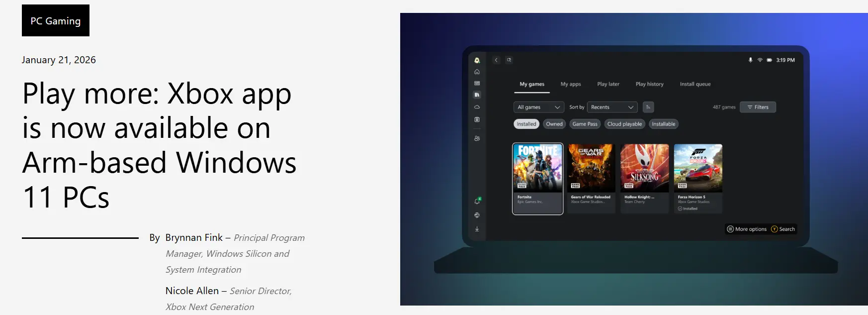This screenshot has height=315, width=868.
Task: Open the Filters button
Action: [x=758, y=107]
